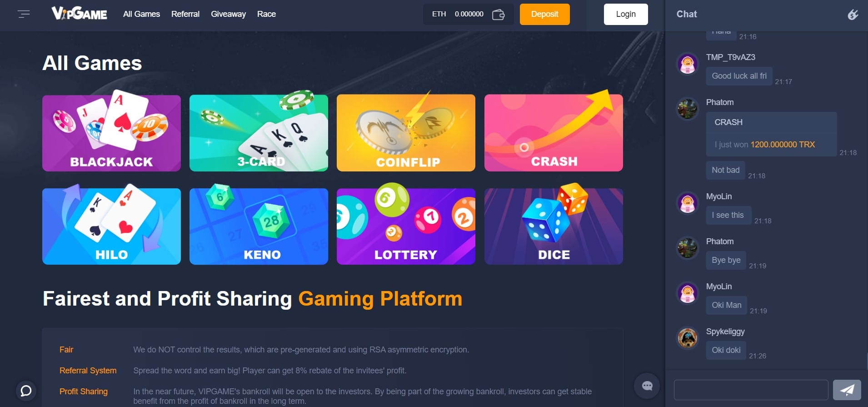Toggle the floating chat bubble button
Screen dimensions: 868x407
[647, 386]
